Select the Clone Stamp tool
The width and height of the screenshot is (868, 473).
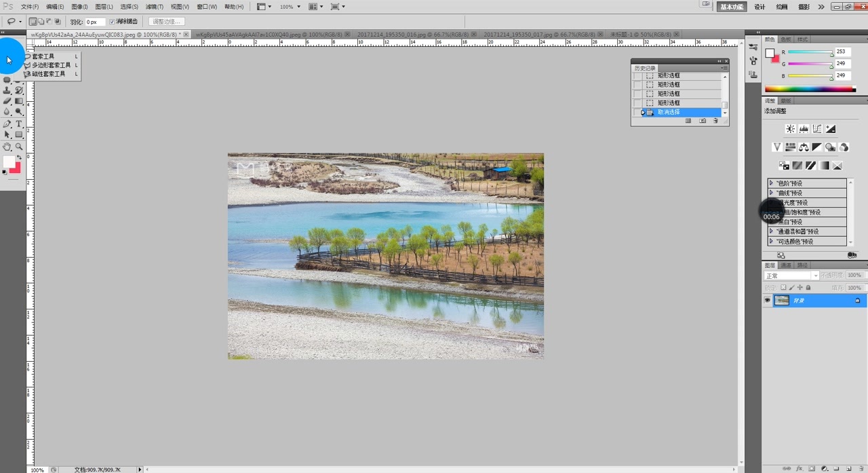(x=7, y=90)
